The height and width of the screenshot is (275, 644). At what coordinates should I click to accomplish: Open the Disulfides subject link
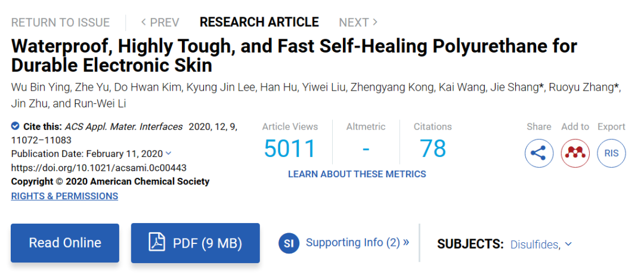click(534, 245)
